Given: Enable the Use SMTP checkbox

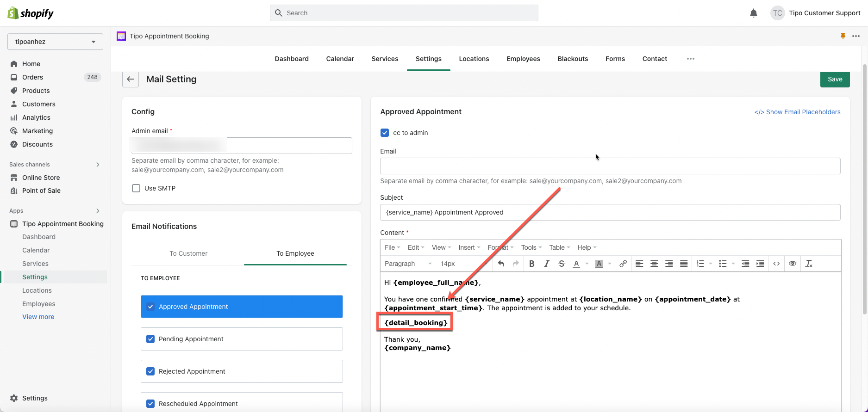Looking at the screenshot, I should pyautogui.click(x=136, y=188).
